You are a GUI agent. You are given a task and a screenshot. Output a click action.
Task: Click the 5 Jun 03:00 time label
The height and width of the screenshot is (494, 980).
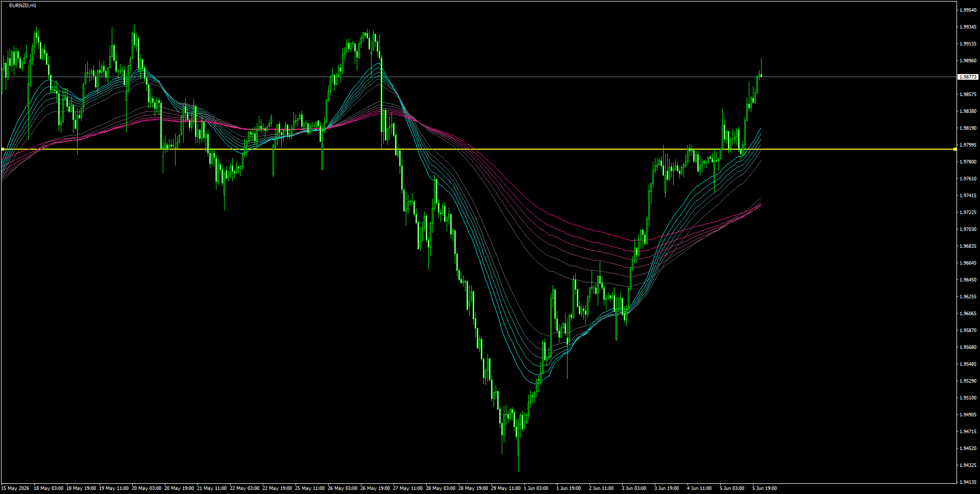732,488
